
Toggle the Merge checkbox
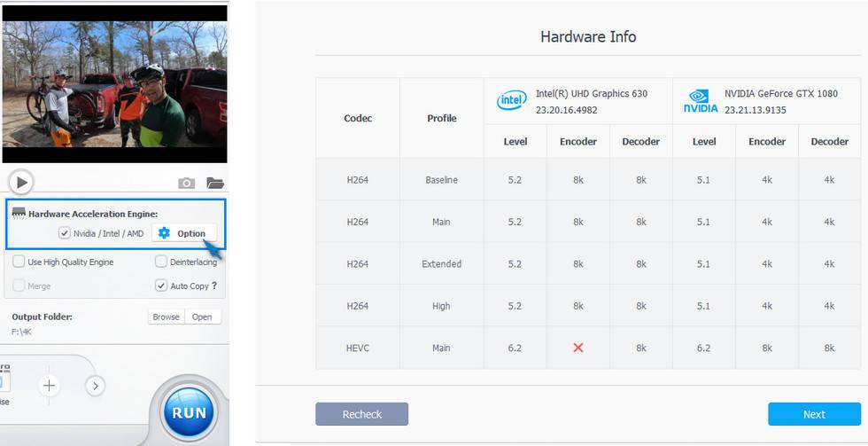[19, 286]
